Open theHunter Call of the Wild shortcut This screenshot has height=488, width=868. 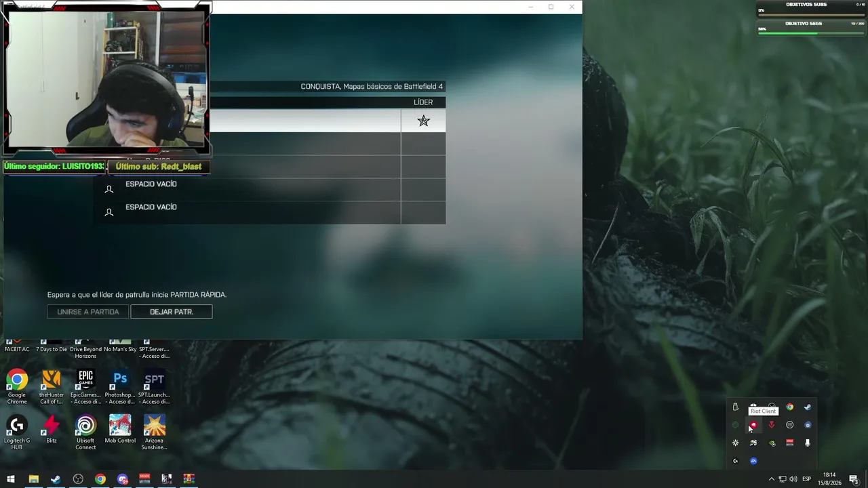[x=52, y=388]
